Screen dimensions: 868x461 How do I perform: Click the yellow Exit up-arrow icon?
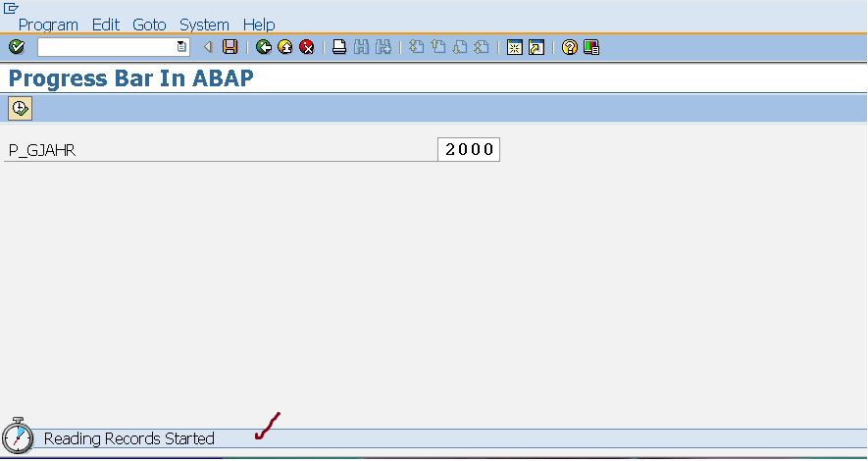(285, 47)
